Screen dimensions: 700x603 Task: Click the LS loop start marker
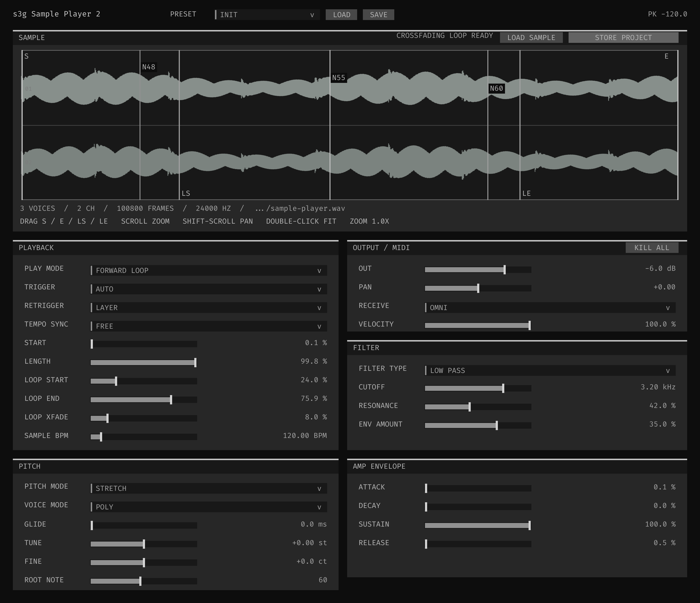pyautogui.click(x=186, y=193)
